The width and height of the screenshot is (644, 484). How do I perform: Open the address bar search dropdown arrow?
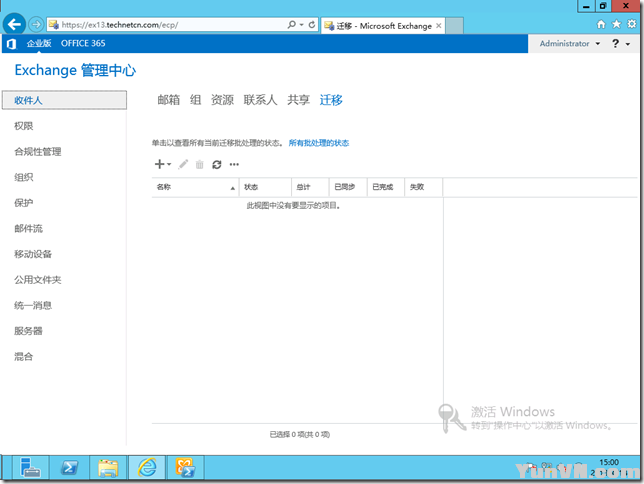301,25
